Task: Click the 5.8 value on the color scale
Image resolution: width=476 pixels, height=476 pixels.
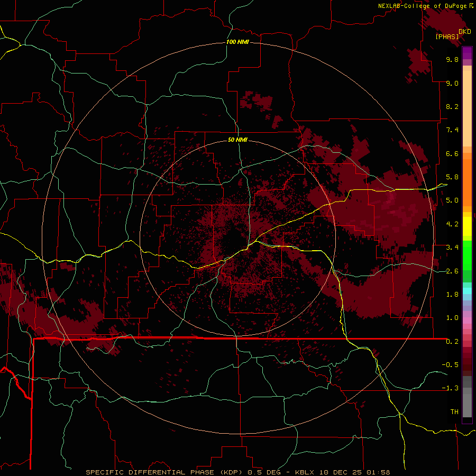Action: tap(452, 177)
